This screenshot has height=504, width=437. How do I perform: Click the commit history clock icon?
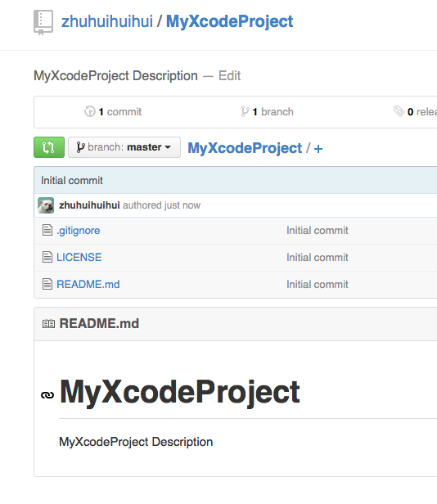point(90,111)
